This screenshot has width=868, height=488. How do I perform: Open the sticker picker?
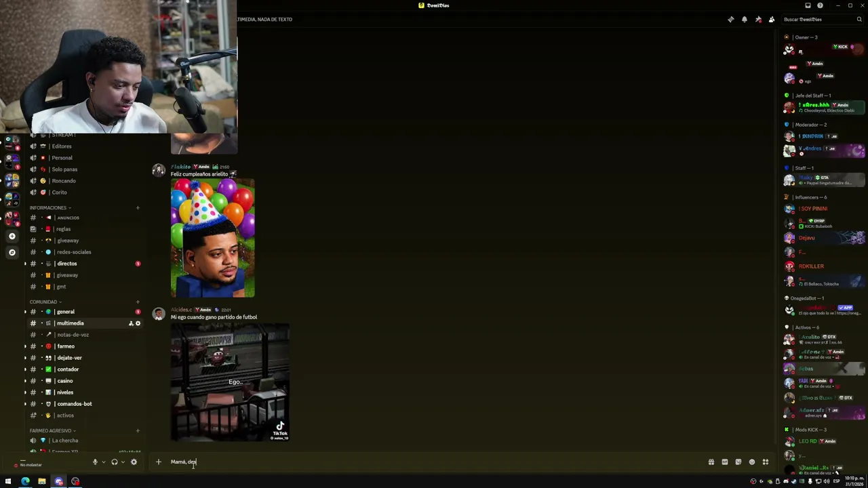coord(738,462)
